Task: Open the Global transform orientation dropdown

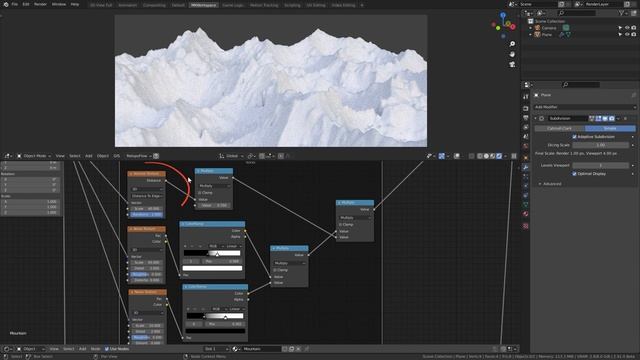Action: click(x=231, y=156)
